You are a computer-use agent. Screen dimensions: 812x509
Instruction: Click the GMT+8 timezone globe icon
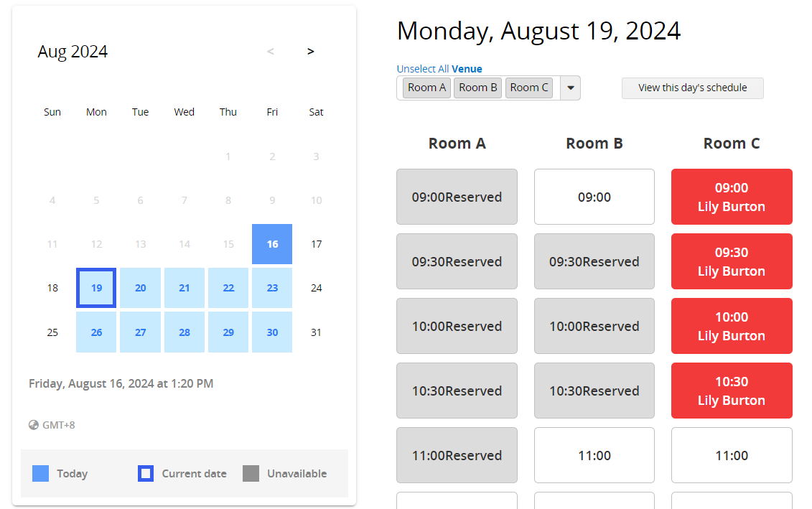coord(33,425)
